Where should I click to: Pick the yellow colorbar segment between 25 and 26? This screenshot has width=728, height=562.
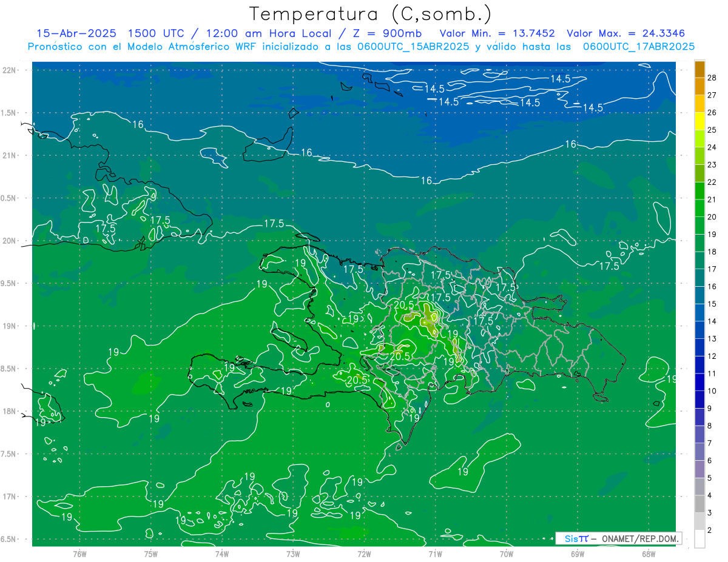pos(699,121)
